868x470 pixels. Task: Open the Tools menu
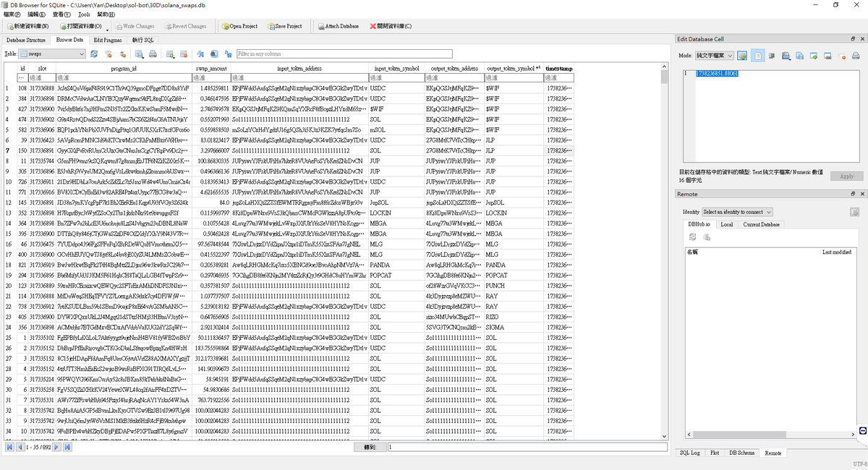point(84,14)
